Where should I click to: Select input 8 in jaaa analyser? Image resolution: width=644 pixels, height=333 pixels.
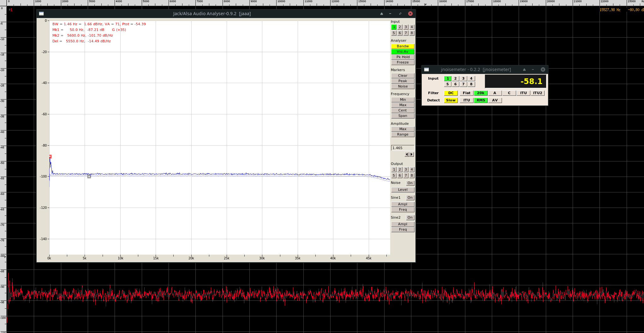tap(412, 33)
